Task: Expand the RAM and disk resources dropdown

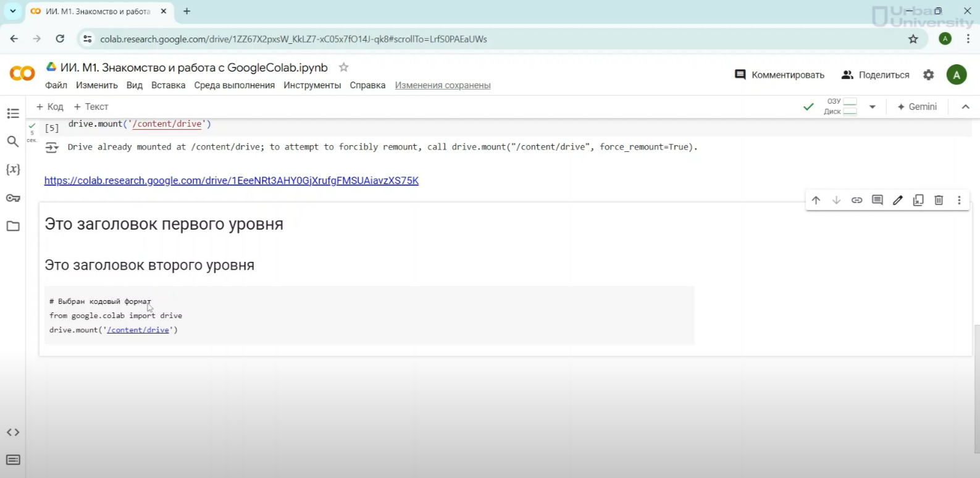Action: click(872, 107)
